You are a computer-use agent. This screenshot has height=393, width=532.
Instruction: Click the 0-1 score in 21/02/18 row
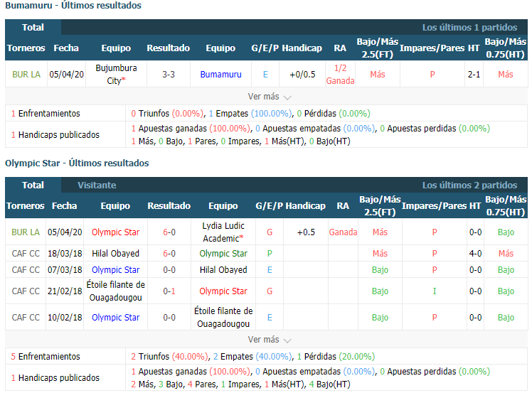[x=169, y=291]
